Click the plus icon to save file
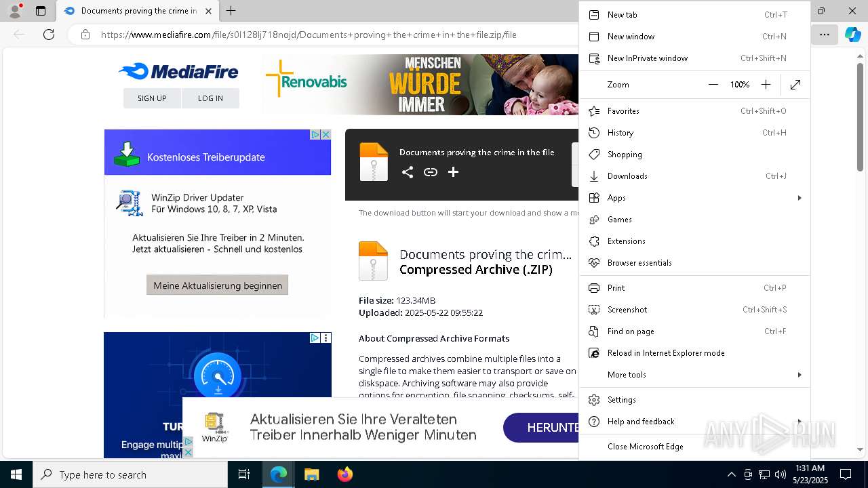This screenshot has width=868, height=488. click(x=454, y=172)
